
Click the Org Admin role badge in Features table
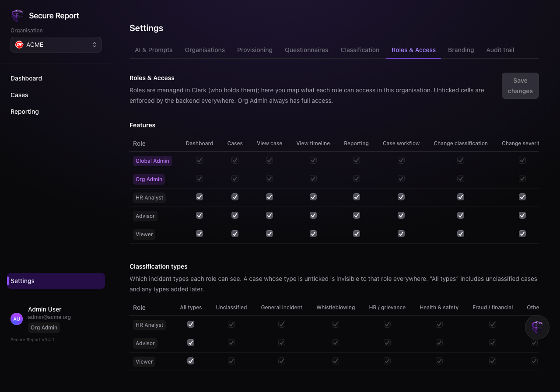tap(149, 179)
